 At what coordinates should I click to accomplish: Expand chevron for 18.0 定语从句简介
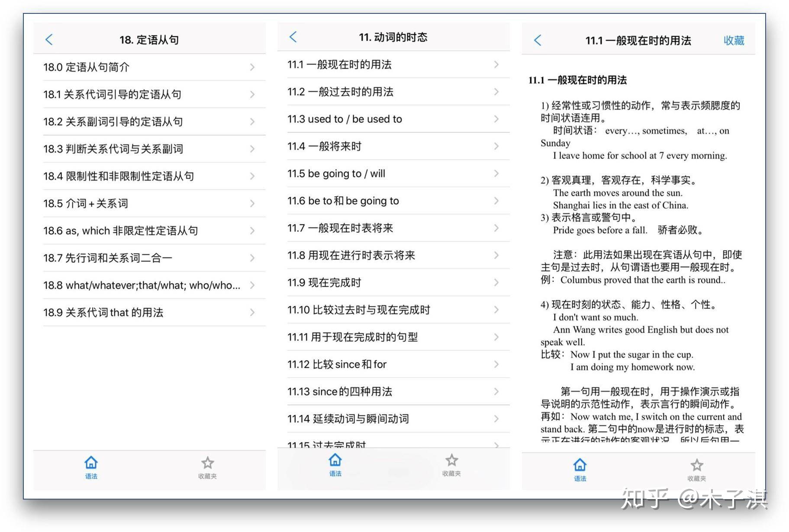pos(252,67)
